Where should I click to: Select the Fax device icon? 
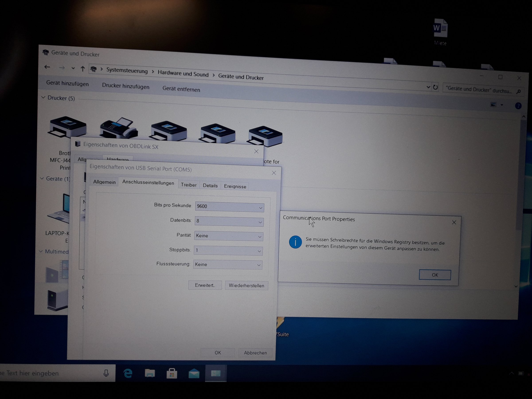(x=119, y=128)
